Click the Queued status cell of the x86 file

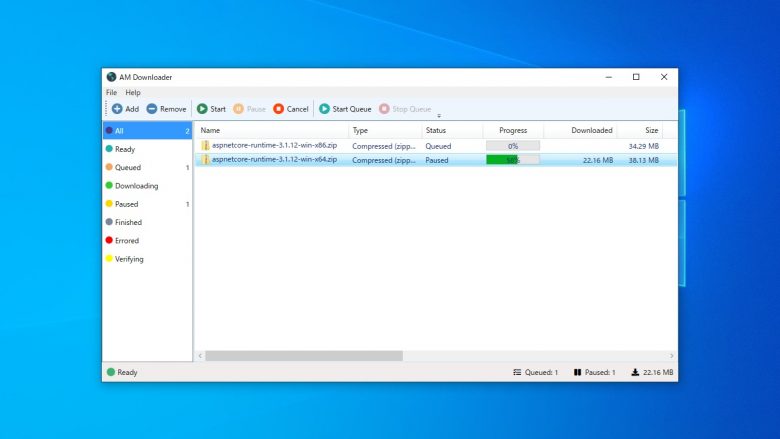(x=438, y=146)
